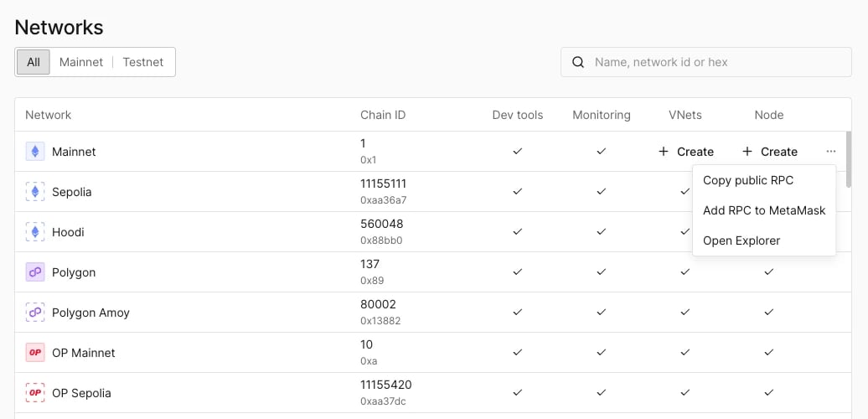Click hex value 0xa
This screenshot has width=868, height=419.
click(x=369, y=361)
